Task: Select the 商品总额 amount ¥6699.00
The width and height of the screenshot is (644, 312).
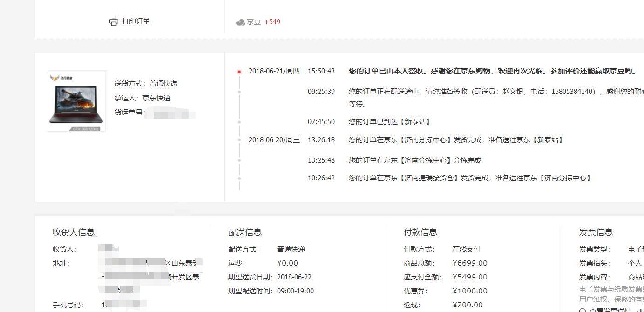Action: point(470,263)
